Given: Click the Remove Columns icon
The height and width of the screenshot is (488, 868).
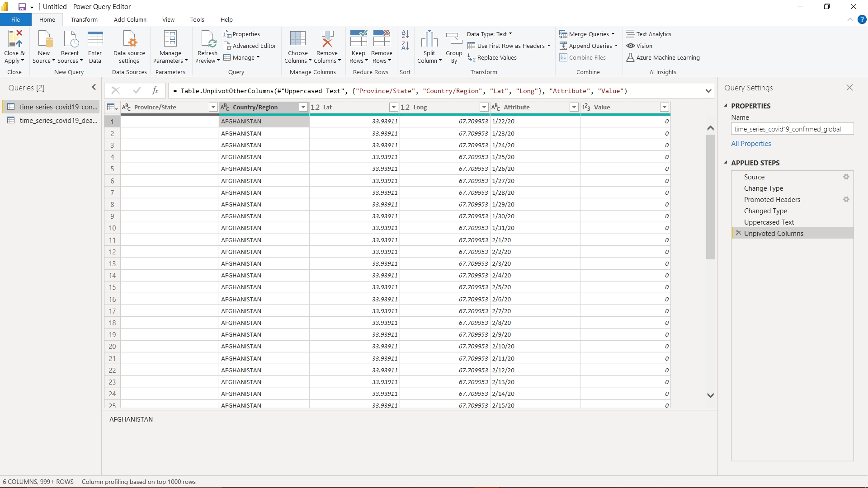Looking at the screenshot, I should (x=327, y=39).
